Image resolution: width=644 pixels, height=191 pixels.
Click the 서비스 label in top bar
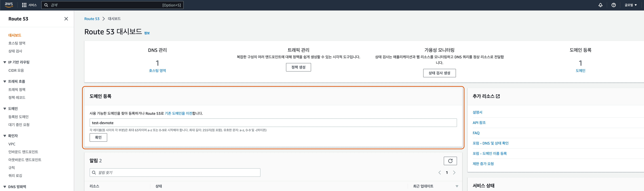33,5
